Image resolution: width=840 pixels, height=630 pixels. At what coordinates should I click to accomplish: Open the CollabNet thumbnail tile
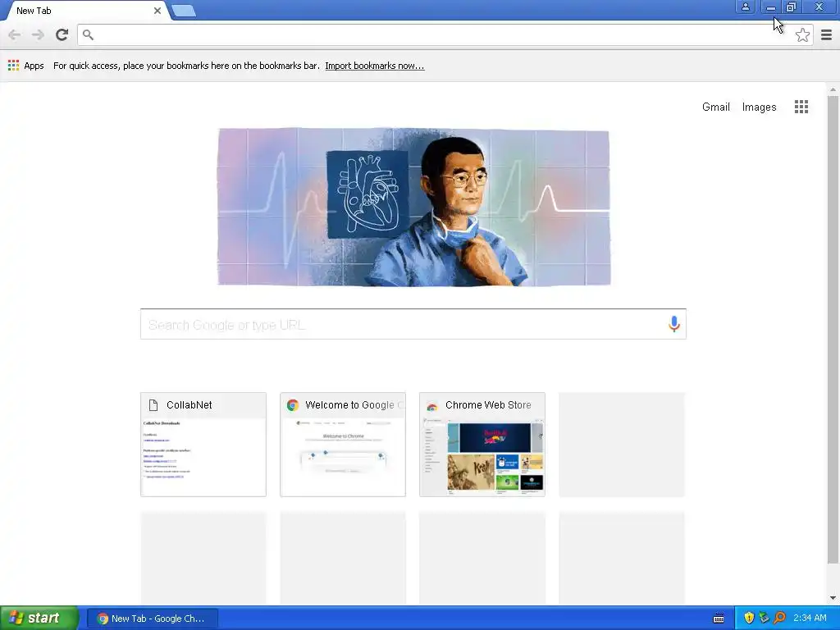click(x=203, y=444)
